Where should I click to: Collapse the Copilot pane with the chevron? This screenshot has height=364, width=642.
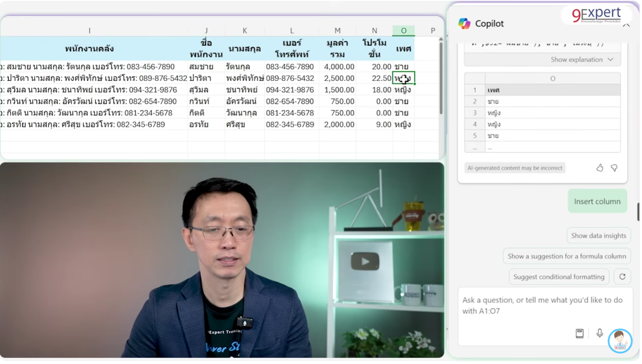click(626, 25)
